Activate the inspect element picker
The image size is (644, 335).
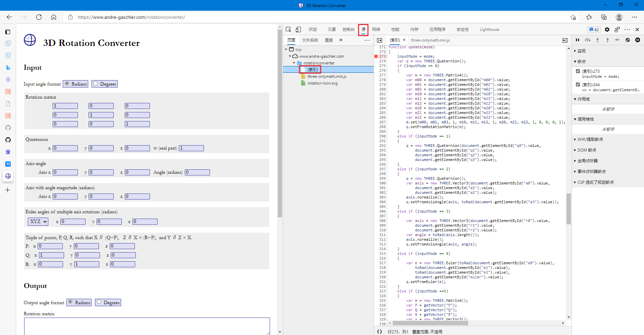click(x=288, y=30)
